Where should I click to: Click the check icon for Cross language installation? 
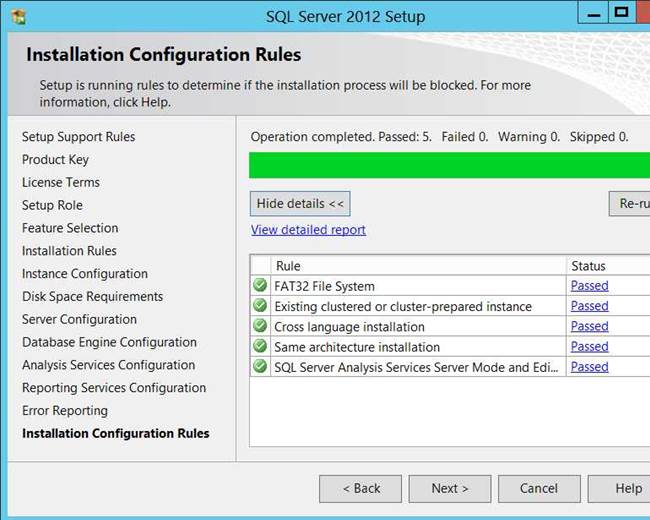[x=260, y=326]
